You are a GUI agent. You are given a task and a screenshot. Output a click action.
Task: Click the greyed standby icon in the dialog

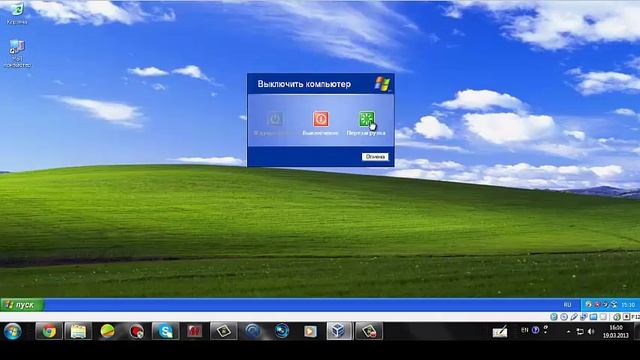point(275,119)
